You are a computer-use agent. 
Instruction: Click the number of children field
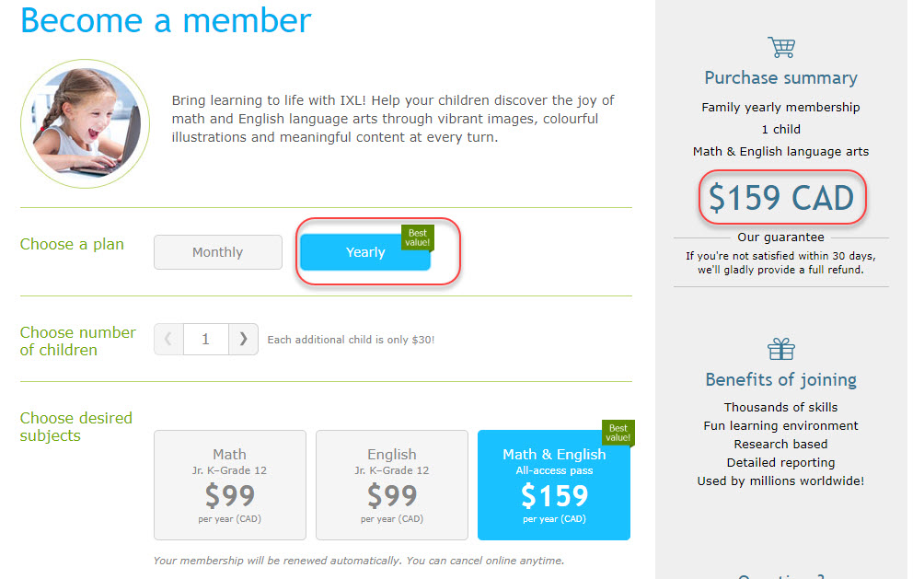(205, 339)
